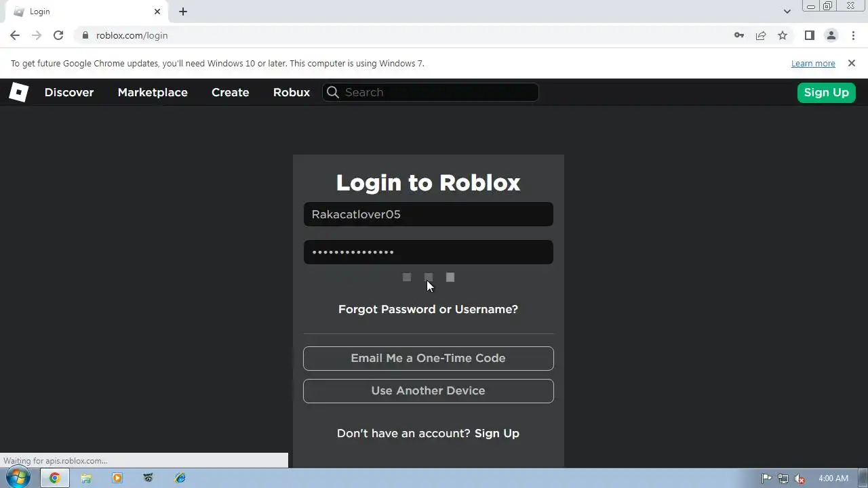Open Chrome profile avatar icon
868x488 pixels.
pos(831,35)
